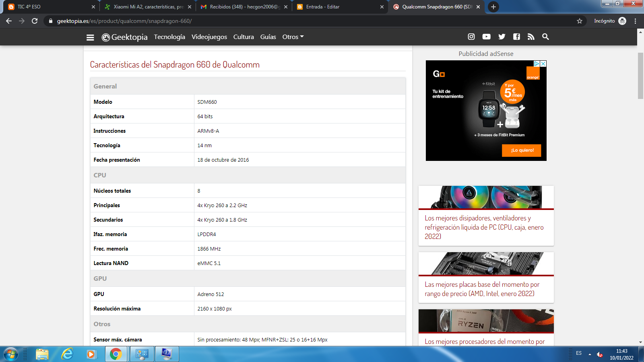Image resolution: width=644 pixels, height=362 pixels.
Task: Open the Cultura menu section
Action: point(244,37)
